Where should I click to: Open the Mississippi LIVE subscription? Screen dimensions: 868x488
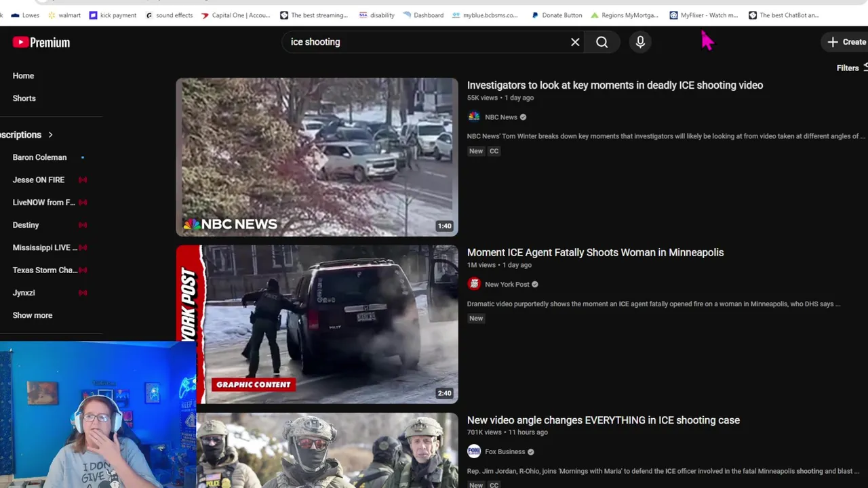pos(45,247)
